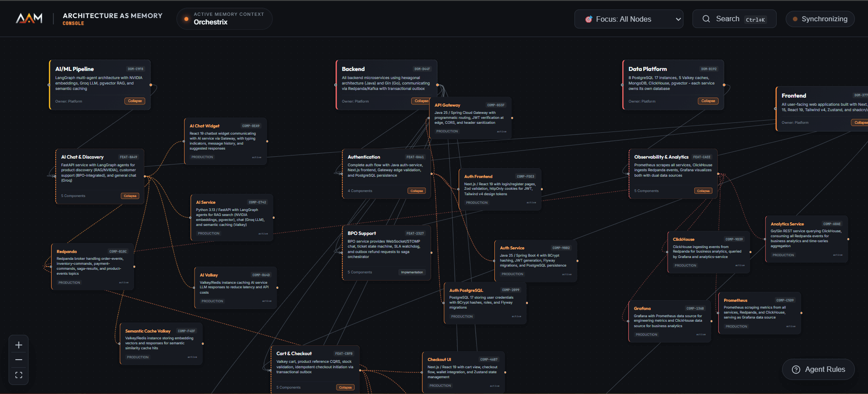Zoom in with the plus button
The height and width of the screenshot is (394, 868).
[x=19, y=345]
